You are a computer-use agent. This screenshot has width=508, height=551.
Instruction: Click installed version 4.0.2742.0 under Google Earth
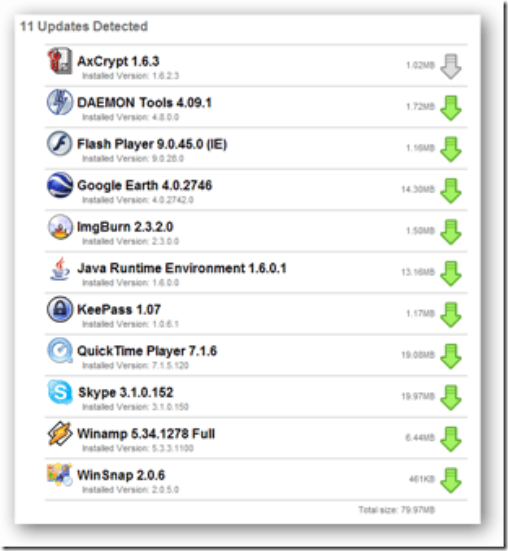[138, 200]
